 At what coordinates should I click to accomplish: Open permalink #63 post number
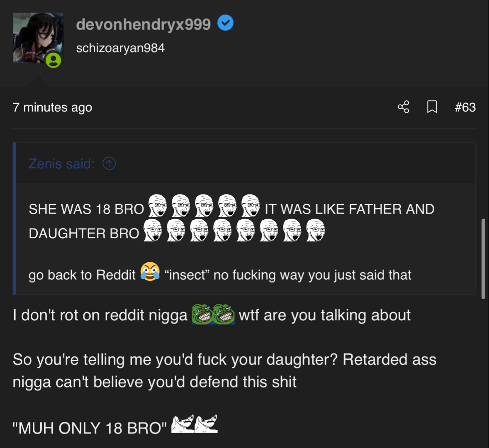(465, 107)
